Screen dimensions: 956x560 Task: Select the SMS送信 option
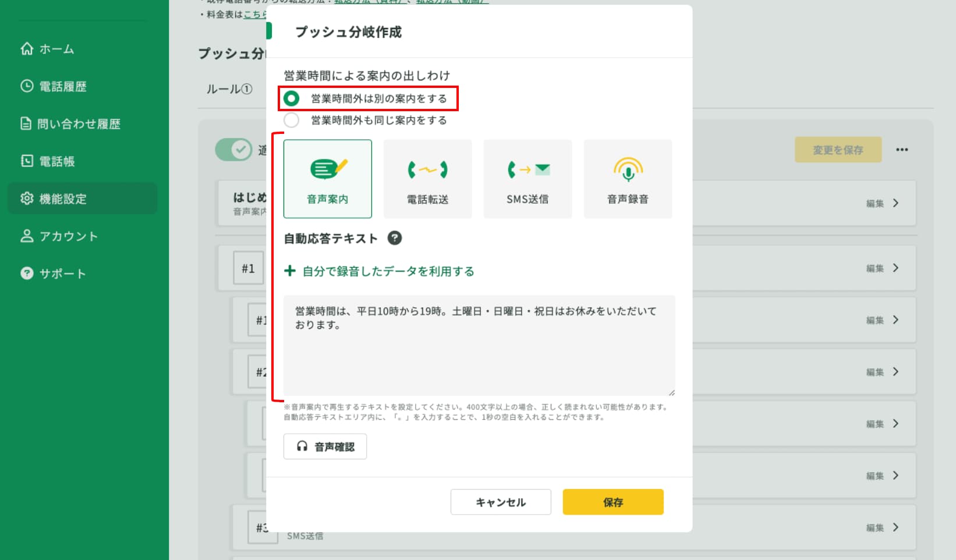pyautogui.click(x=527, y=178)
